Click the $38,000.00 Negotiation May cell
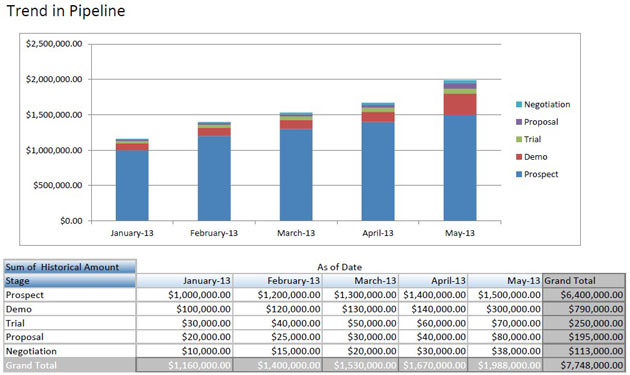 tap(505, 351)
